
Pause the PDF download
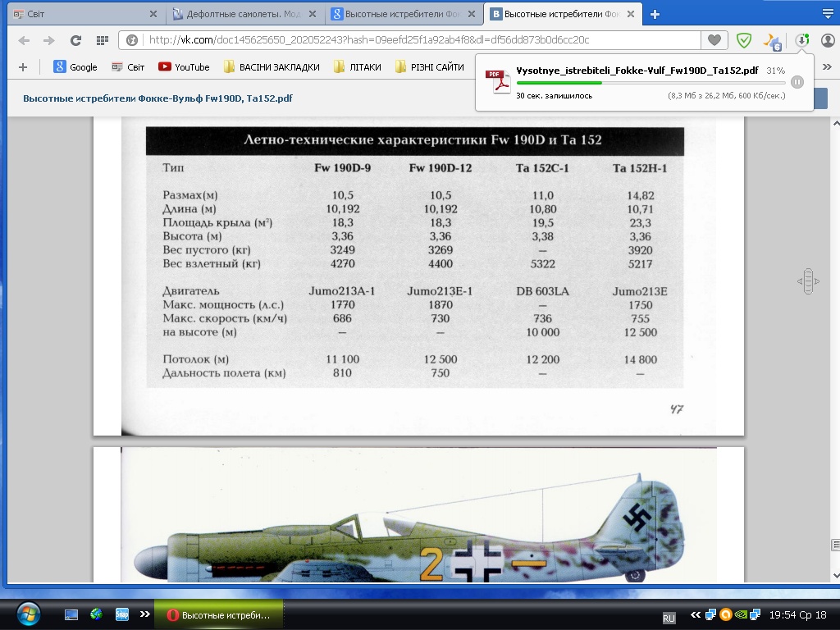(797, 82)
